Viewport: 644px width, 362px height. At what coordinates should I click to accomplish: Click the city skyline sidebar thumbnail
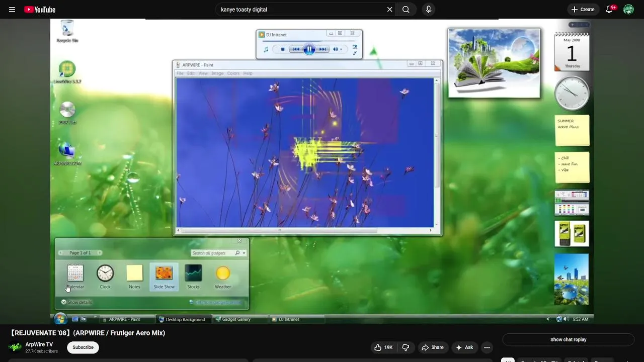click(x=572, y=279)
